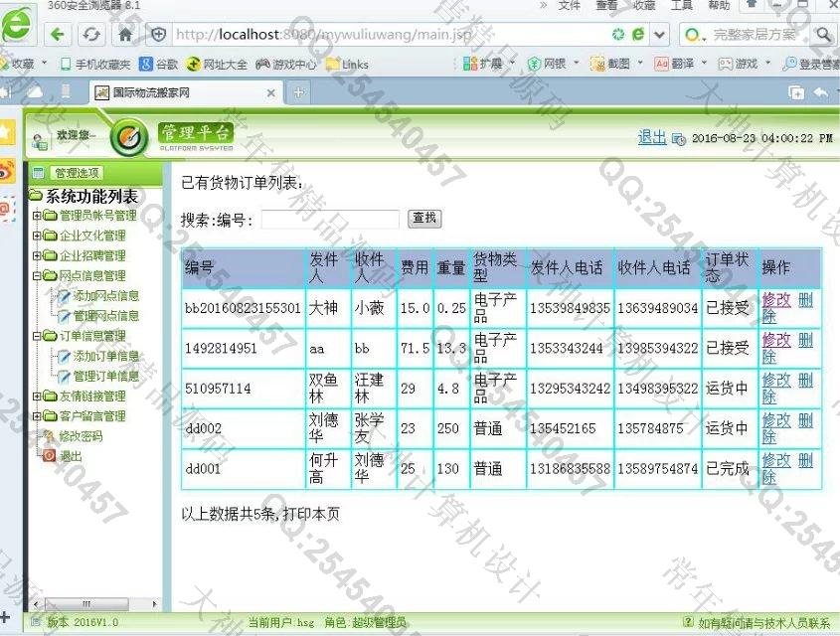This screenshot has height=636, width=840.
Task: Go back with browser back arrow
Action: (x=58, y=35)
